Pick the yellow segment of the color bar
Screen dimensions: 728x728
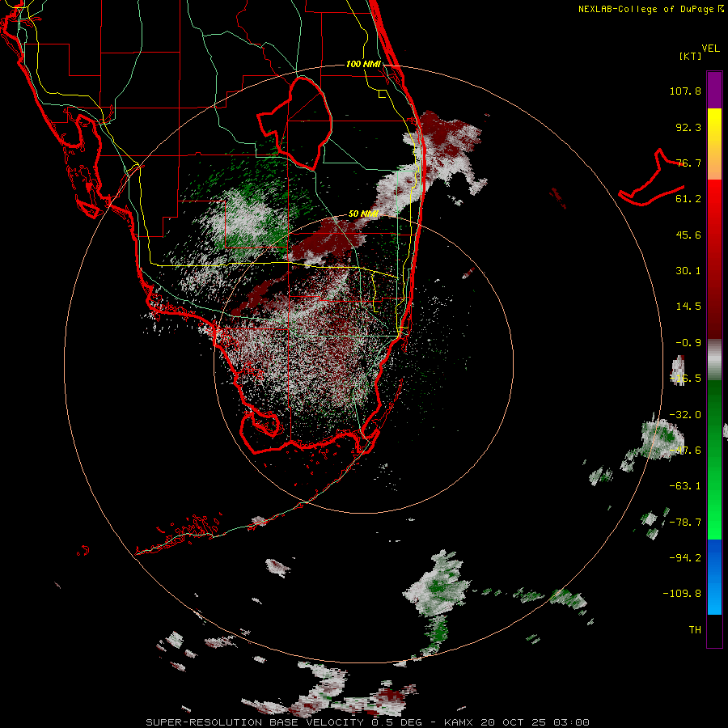click(714, 133)
